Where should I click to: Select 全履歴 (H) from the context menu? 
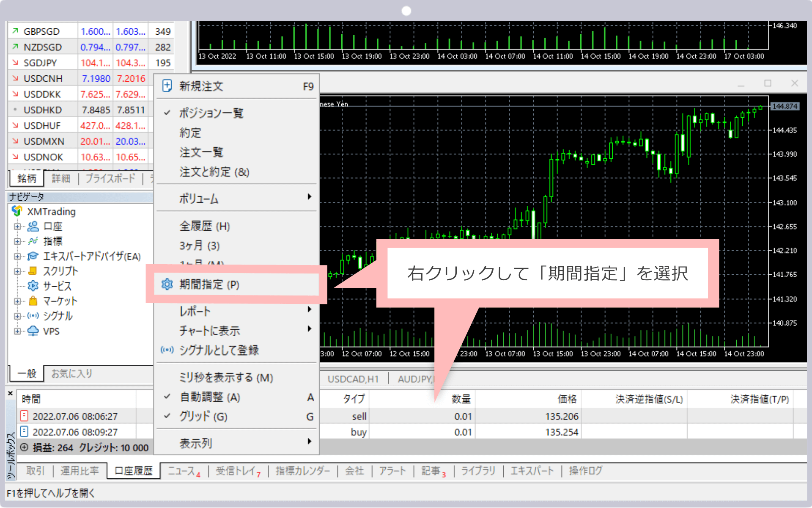point(205,226)
